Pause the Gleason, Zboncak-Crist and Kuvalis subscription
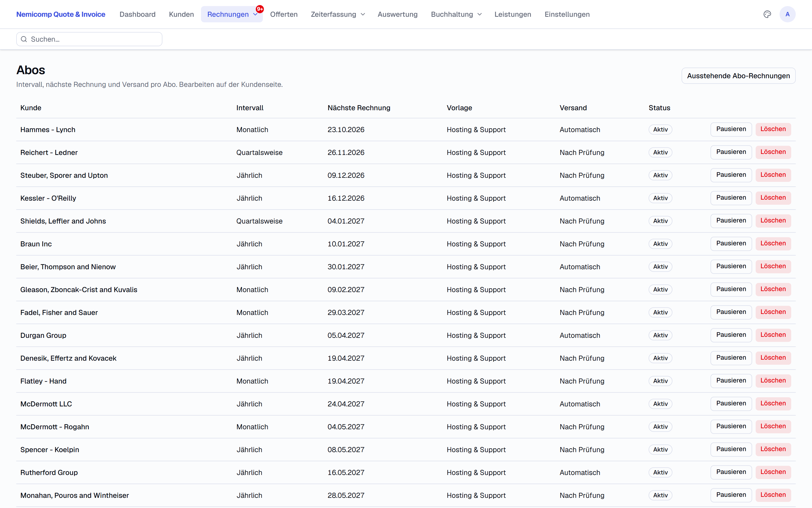812x508 pixels. pos(731,289)
